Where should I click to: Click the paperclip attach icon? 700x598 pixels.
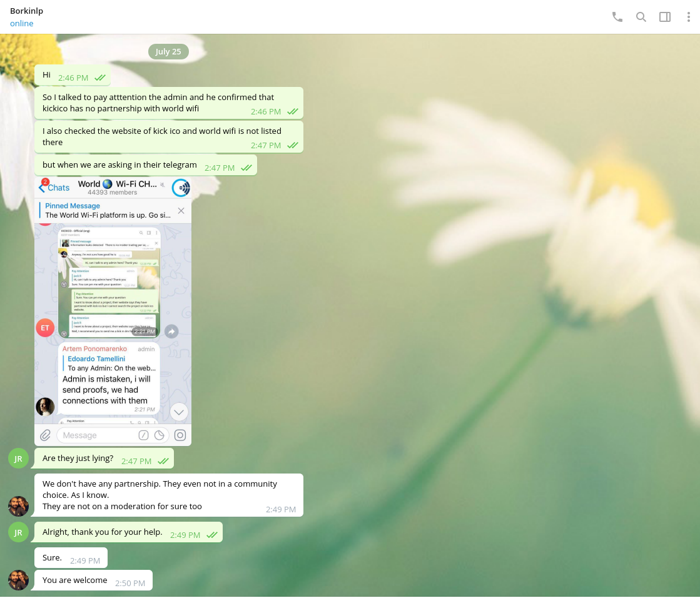coord(45,435)
